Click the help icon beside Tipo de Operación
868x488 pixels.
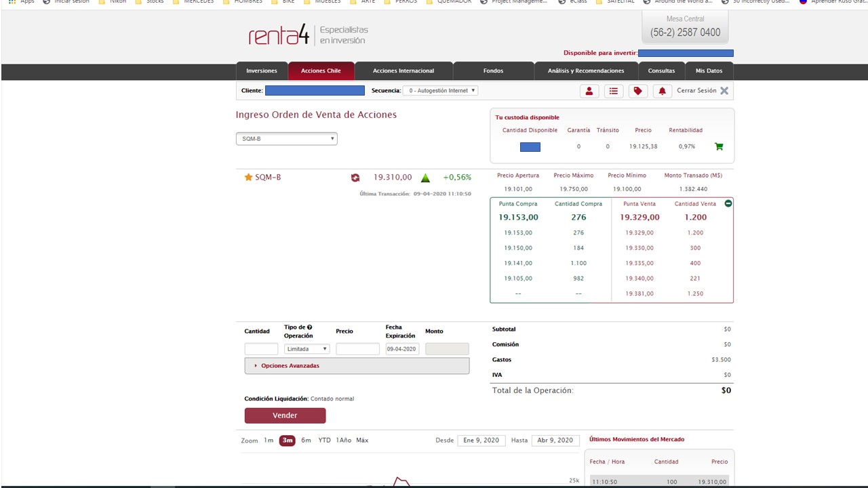pyautogui.click(x=309, y=327)
